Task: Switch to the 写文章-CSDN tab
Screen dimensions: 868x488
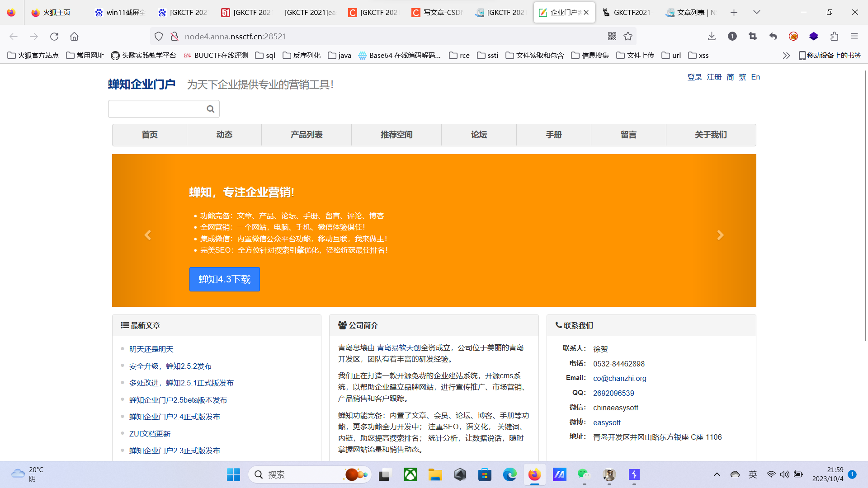Action: coord(437,12)
